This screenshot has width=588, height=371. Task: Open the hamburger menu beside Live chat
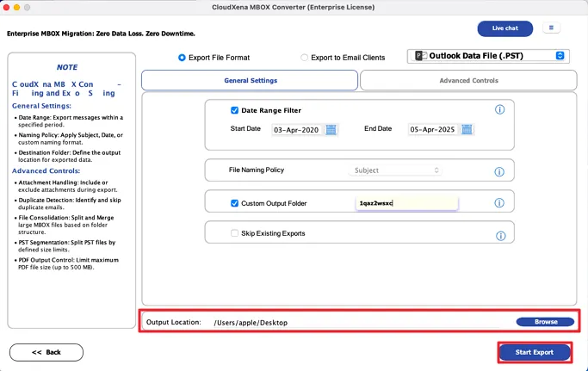click(551, 28)
